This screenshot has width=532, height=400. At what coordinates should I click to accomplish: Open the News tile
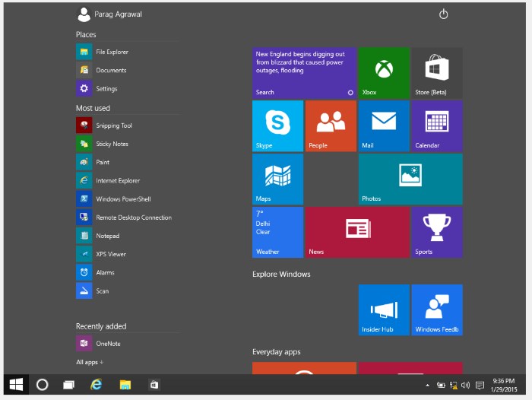(x=357, y=232)
